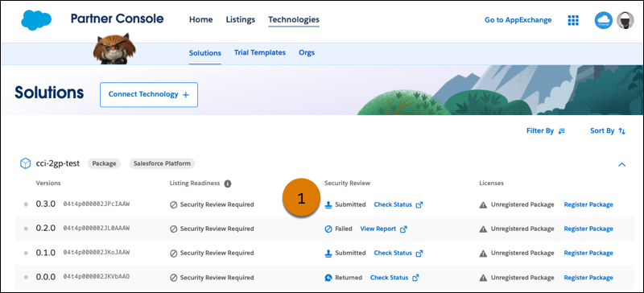This screenshot has height=293, width=644.
Task: Click the orange numbered callout 1
Action: tap(301, 198)
